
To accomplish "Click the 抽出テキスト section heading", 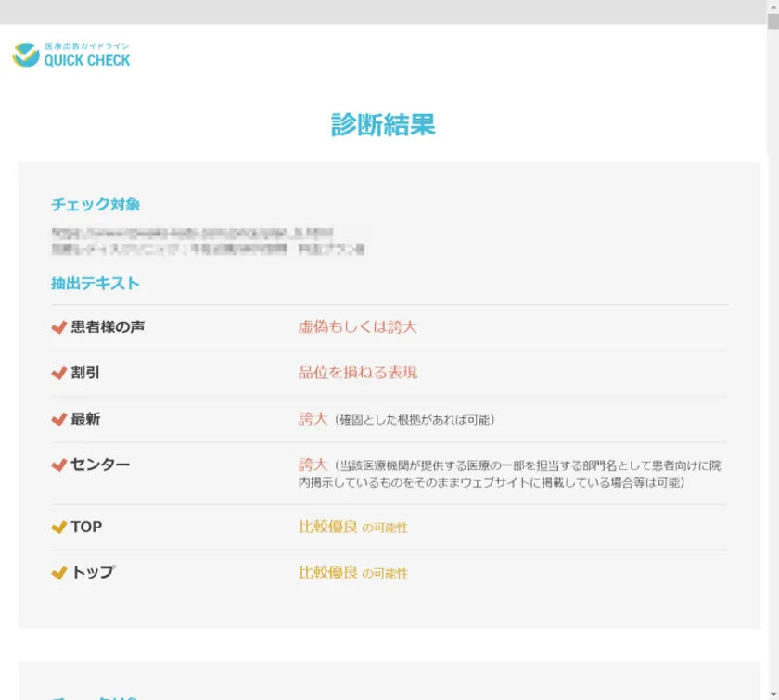I will [96, 284].
